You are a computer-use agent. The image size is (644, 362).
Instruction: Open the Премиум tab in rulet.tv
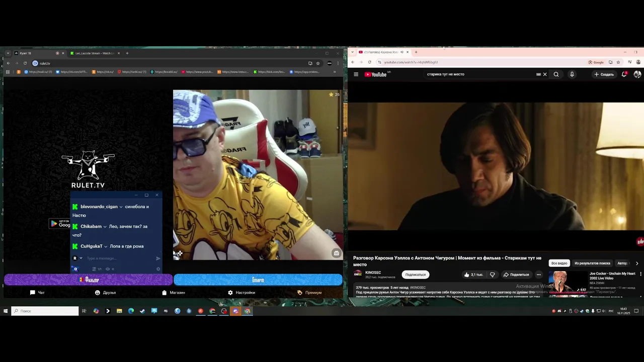(309, 293)
